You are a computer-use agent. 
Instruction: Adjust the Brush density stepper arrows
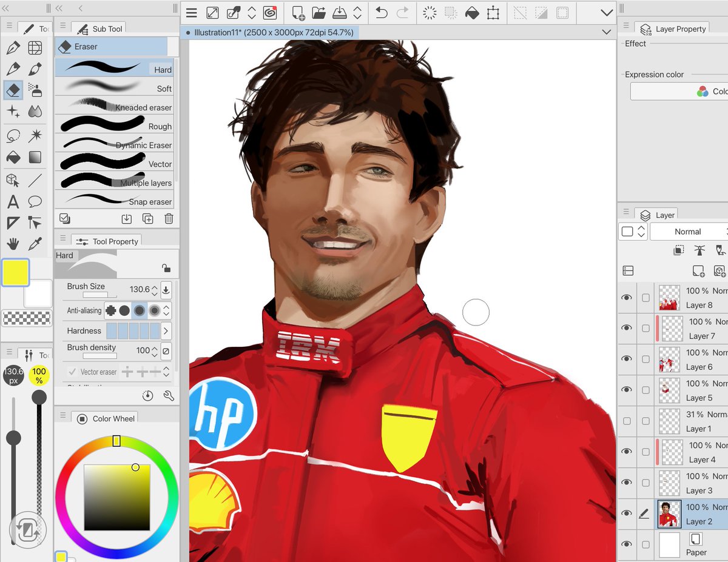pos(155,350)
